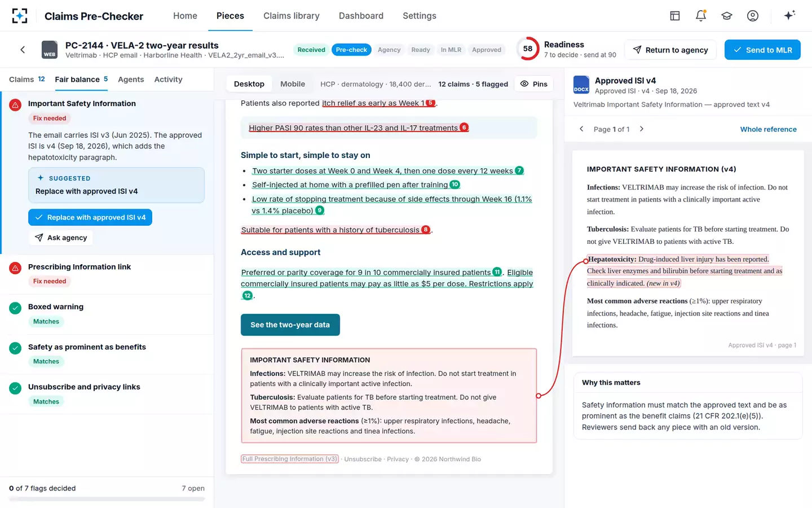Viewport: 812px width, 508px height.
Task: Switch to the Agents tab
Action: [131, 80]
